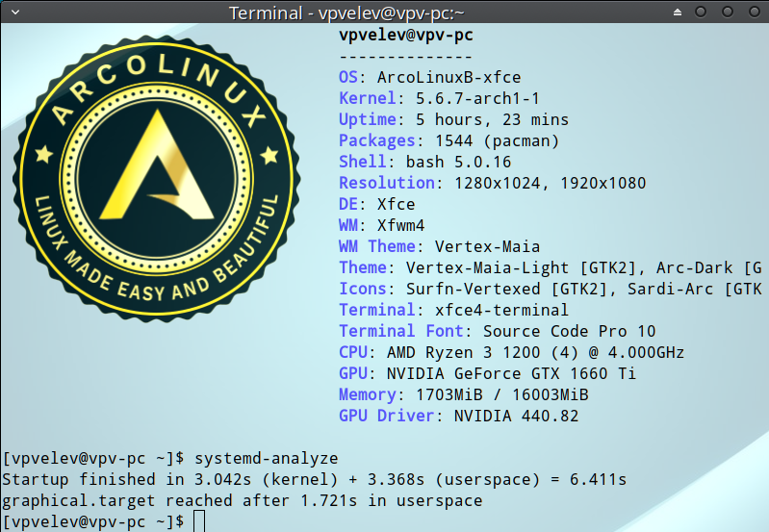
Task: Click the graphical.target reached line
Action: [x=243, y=500]
